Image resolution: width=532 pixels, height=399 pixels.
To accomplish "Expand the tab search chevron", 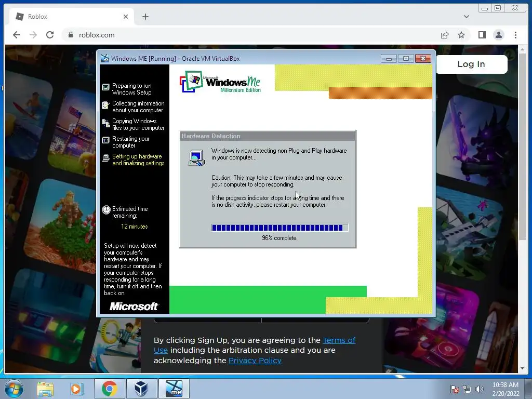I will [x=466, y=17].
